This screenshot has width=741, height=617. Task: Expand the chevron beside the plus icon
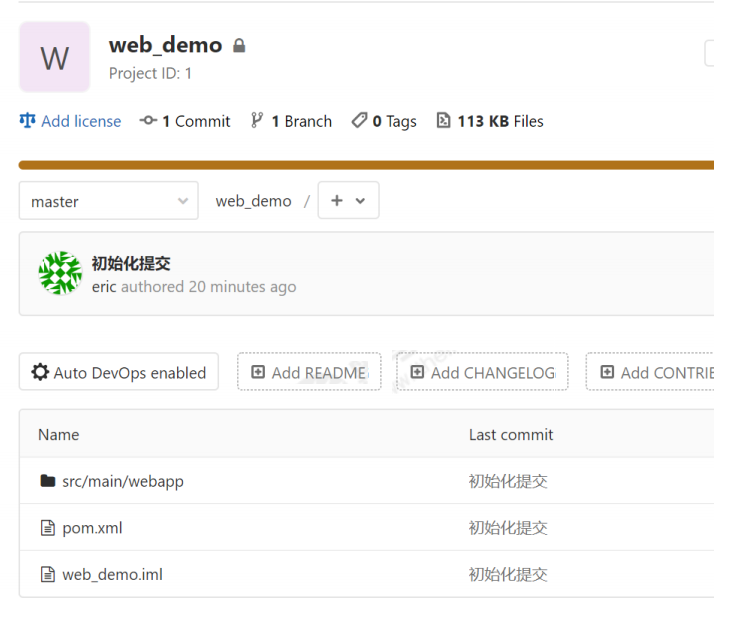tap(360, 201)
